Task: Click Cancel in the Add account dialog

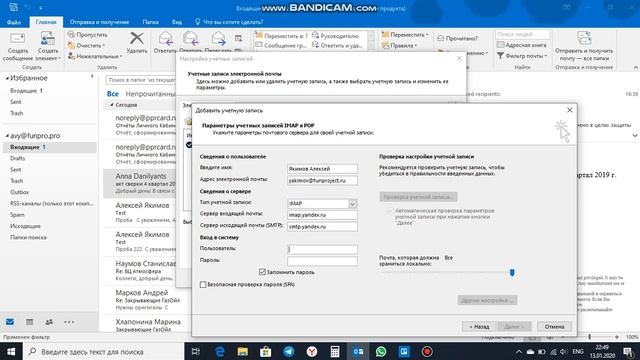Action: 554,327
